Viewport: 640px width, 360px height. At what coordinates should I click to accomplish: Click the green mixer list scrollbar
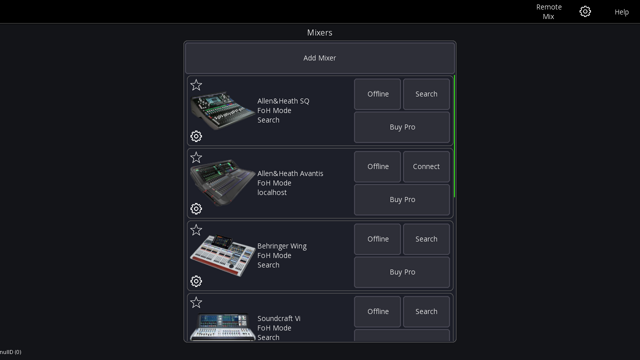(454, 136)
